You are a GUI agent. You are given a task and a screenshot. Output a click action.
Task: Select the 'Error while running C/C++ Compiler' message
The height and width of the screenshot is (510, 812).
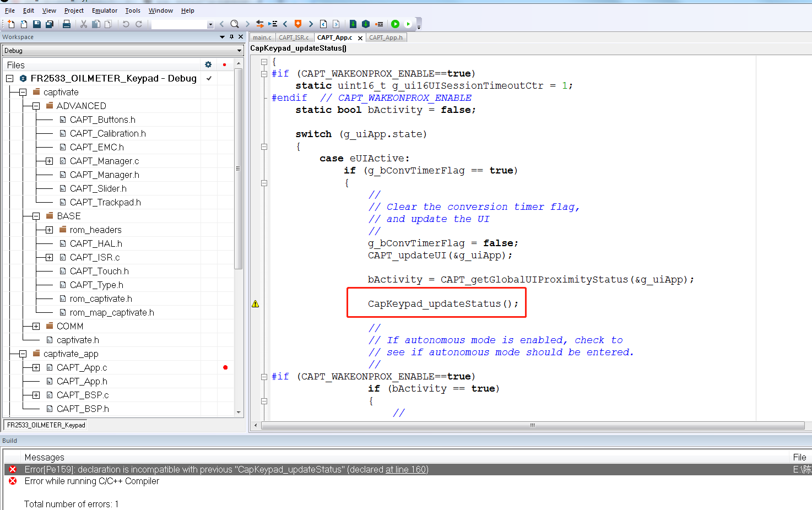92,481
